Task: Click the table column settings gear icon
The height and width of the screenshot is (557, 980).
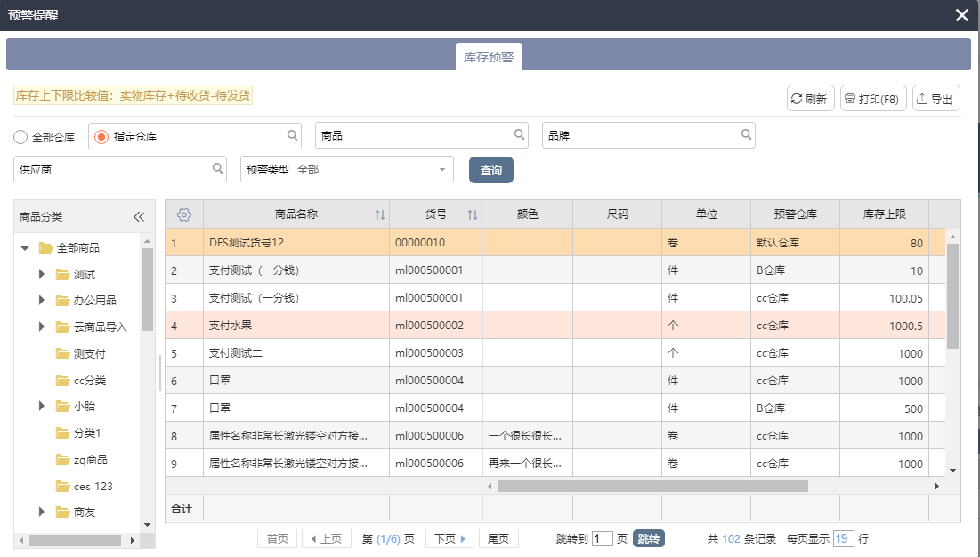Action: tap(184, 214)
